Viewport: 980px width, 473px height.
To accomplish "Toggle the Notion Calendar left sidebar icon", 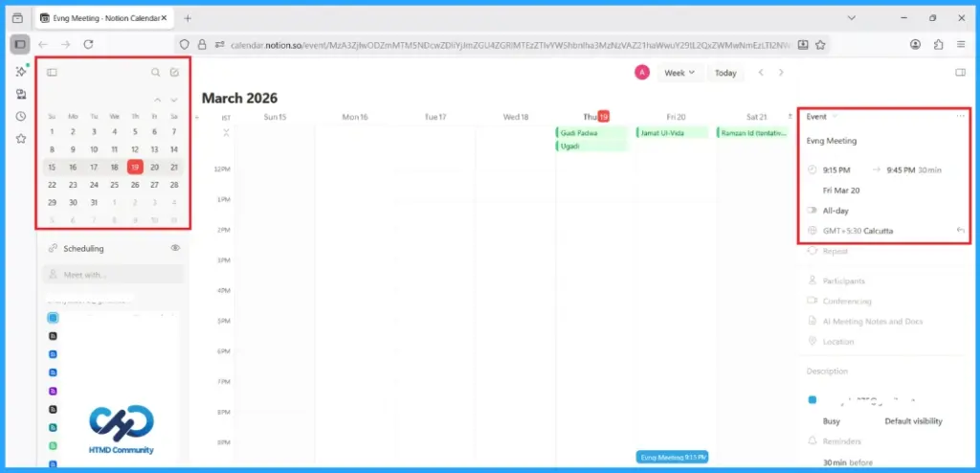I will pyautogui.click(x=52, y=73).
